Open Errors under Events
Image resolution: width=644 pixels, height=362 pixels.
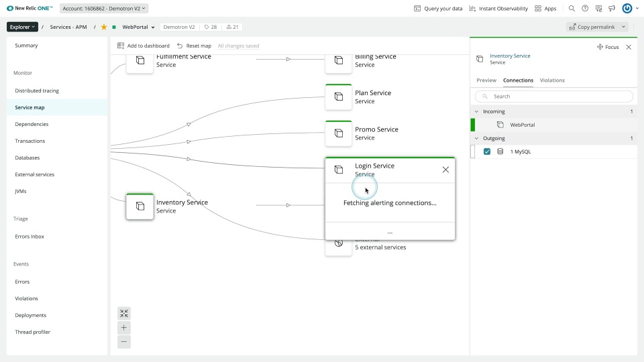click(x=22, y=282)
